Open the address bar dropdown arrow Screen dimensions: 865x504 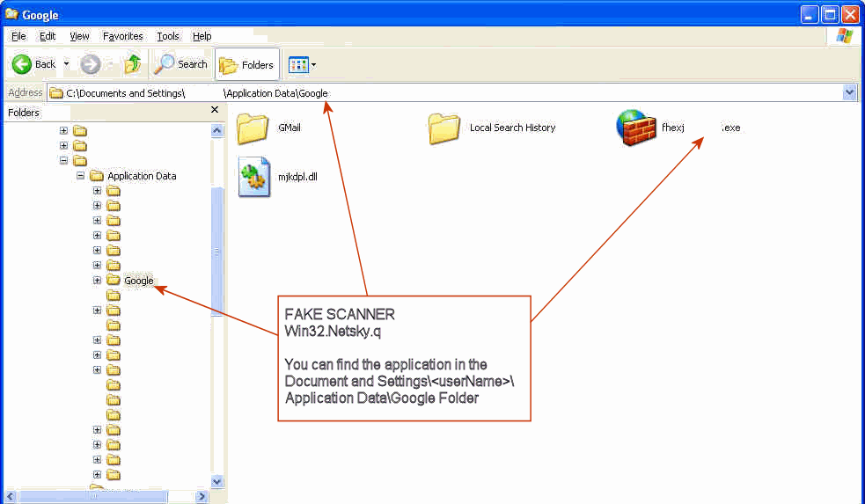pos(849,92)
